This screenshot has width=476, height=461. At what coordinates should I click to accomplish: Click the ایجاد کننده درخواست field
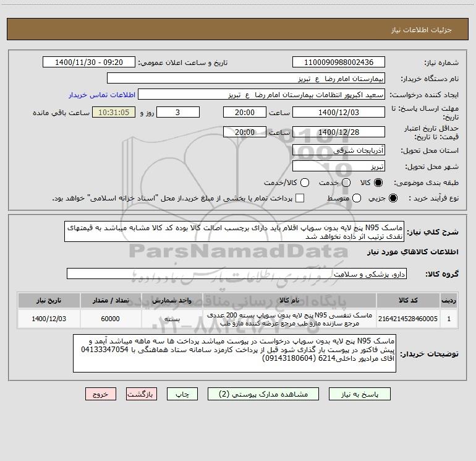coord(261,95)
